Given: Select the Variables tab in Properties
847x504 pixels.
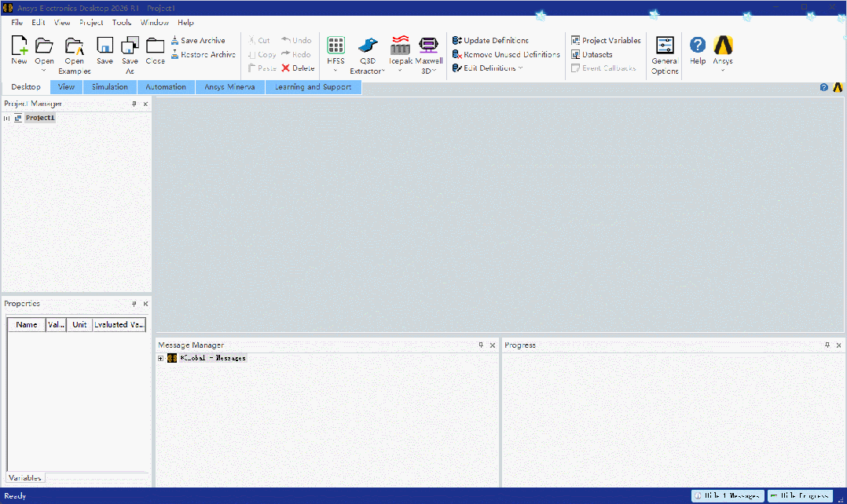Looking at the screenshot, I should tap(25, 478).
